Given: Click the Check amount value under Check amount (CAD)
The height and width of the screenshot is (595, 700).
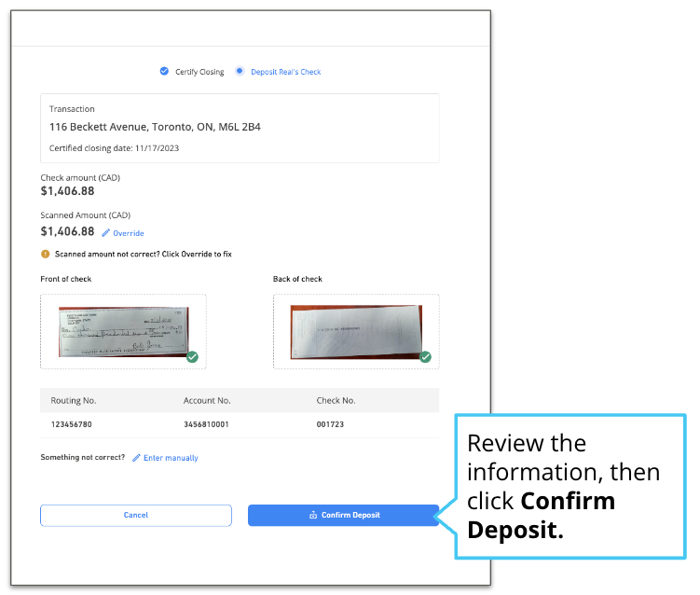Looking at the screenshot, I should pos(67,191).
